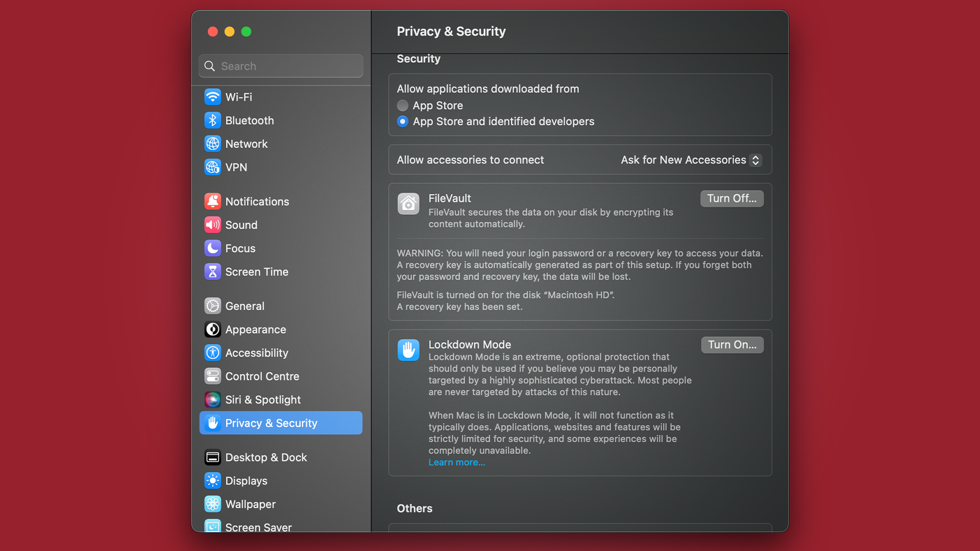Click the Displays sun icon
The width and height of the screenshot is (980, 551).
pos(213,481)
